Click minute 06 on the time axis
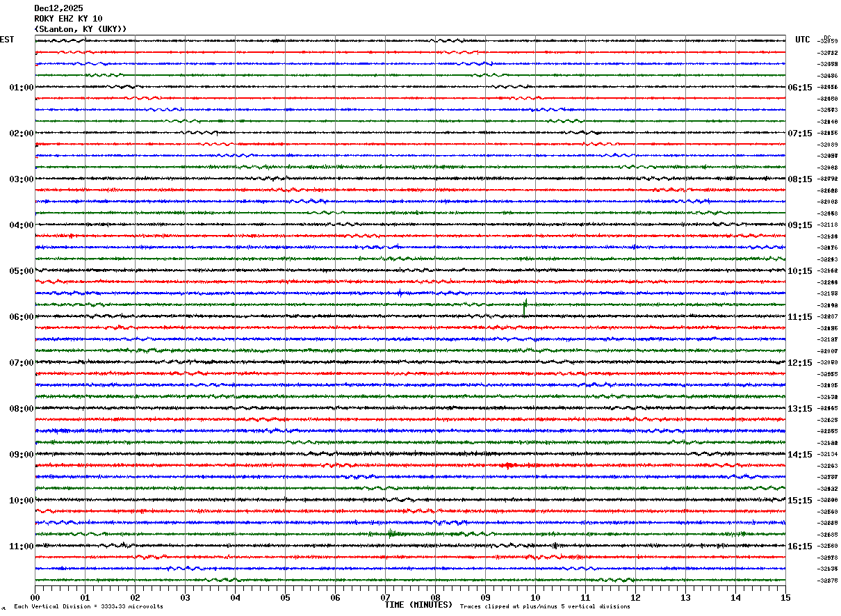This screenshot has width=841, height=616. (x=335, y=597)
